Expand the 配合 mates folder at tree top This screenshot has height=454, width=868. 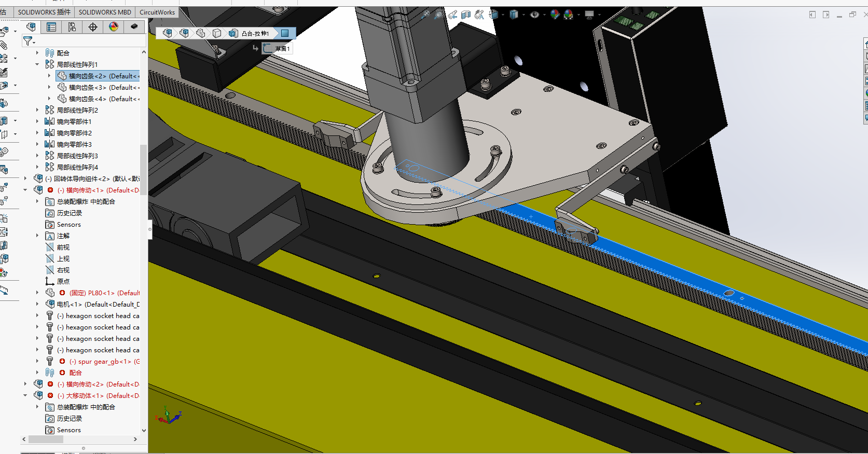pyautogui.click(x=37, y=53)
